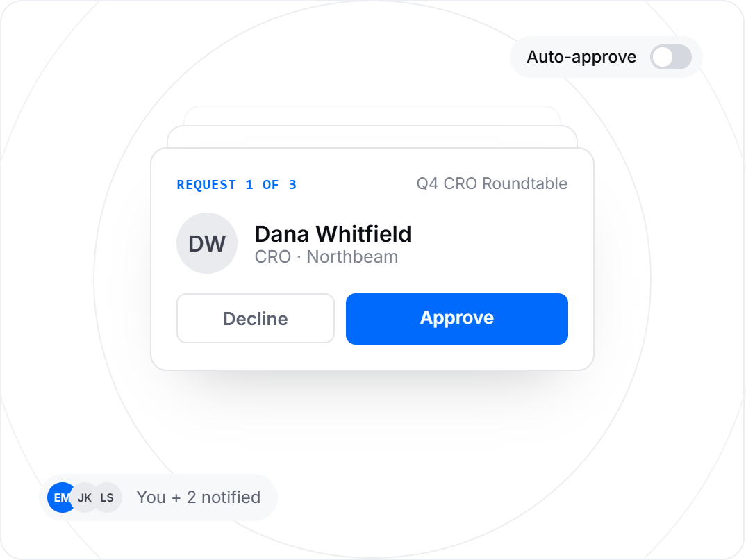Click the Northbeam company name

tap(352, 257)
